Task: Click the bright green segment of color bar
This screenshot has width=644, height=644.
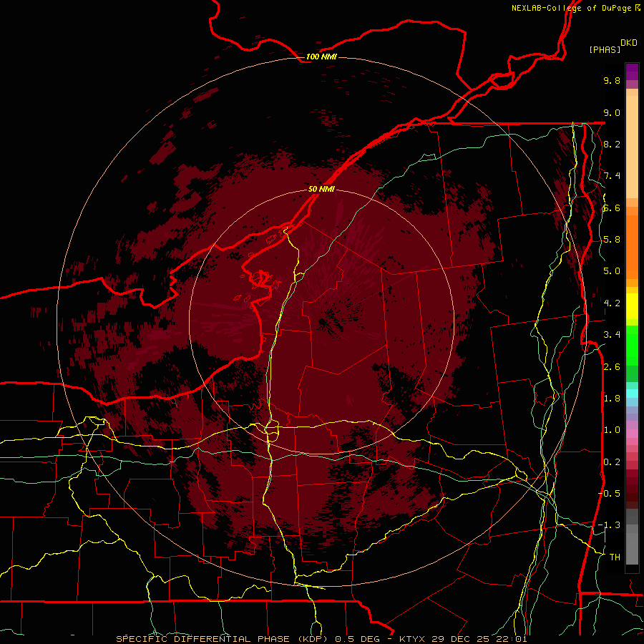Action: point(632,346)
